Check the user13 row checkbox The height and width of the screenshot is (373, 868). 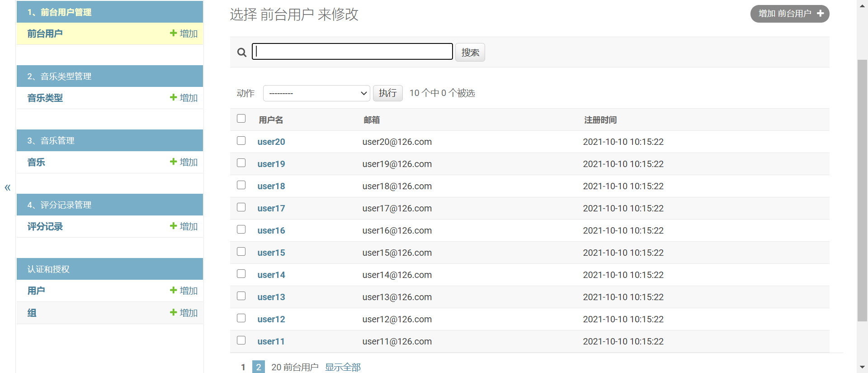tap(241, 296)
